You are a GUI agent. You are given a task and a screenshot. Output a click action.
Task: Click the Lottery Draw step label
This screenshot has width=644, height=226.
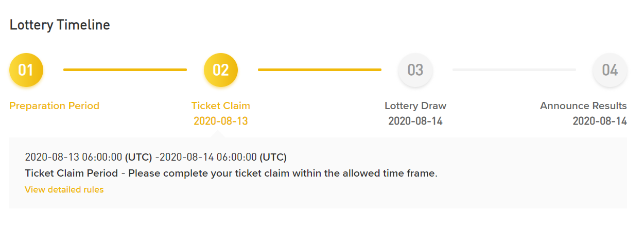pyautogui.click(x=415, y=106)
